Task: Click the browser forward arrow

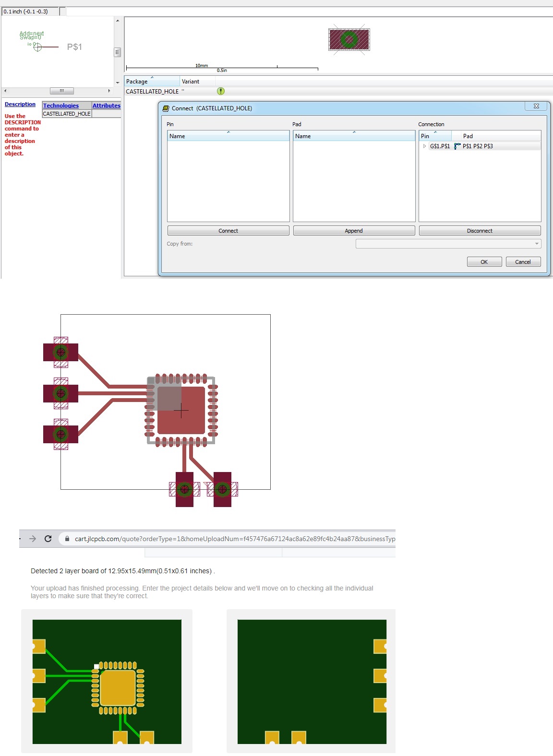Action: (x=33, y=539)
